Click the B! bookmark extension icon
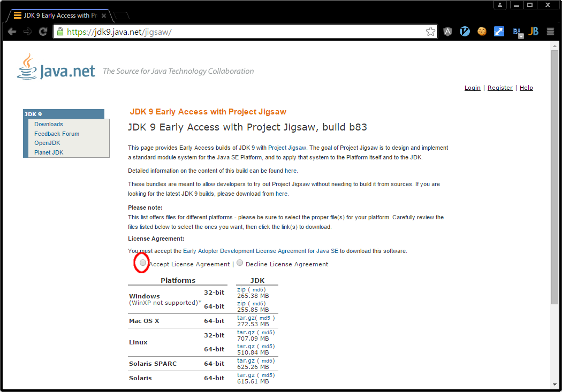562x392 pixels. 516,31
